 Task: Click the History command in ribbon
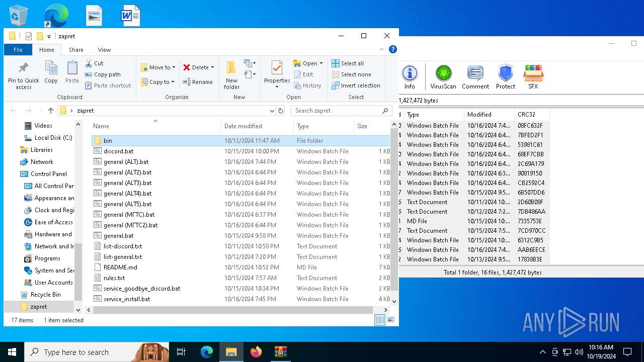click(x=307, y=85)
